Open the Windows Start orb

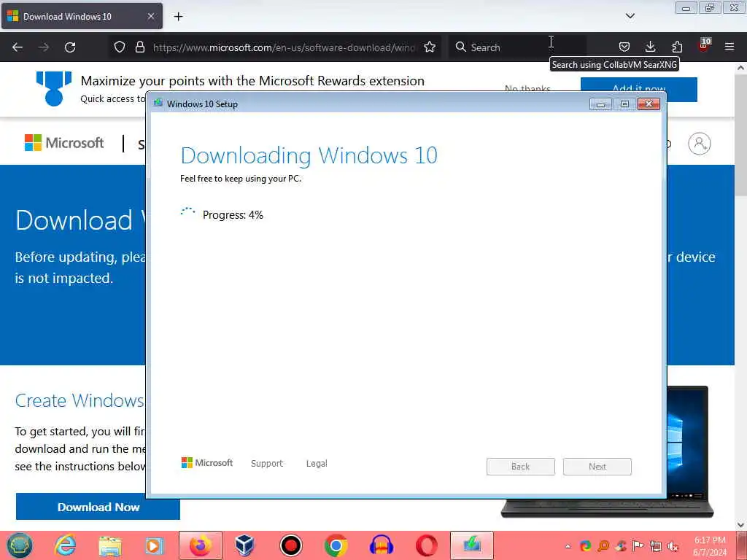pos(20,545)
